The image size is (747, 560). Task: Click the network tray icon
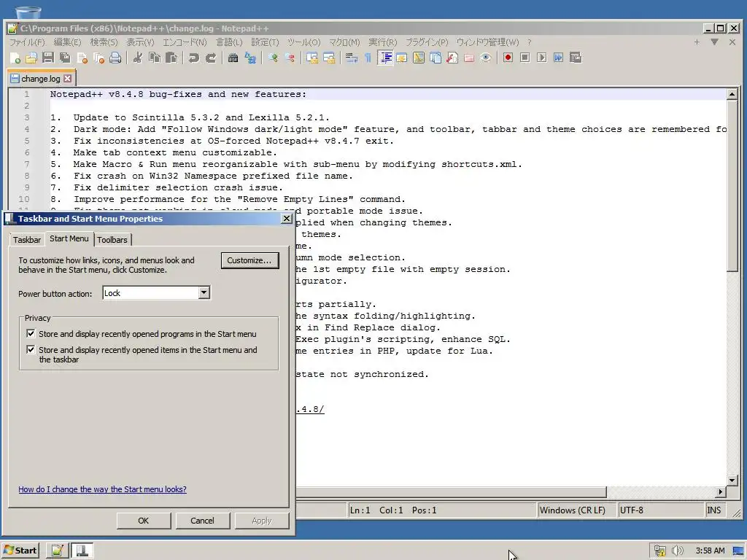(659, 551)
